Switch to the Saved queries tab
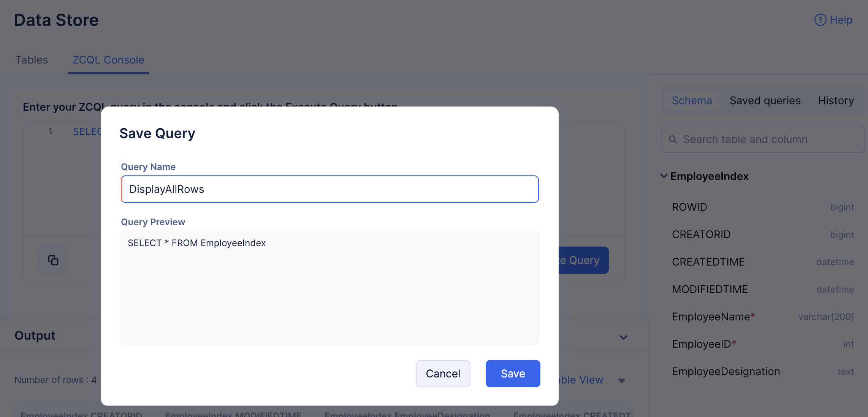The width and height of the screenshot is (868, 417). (765, 101)
